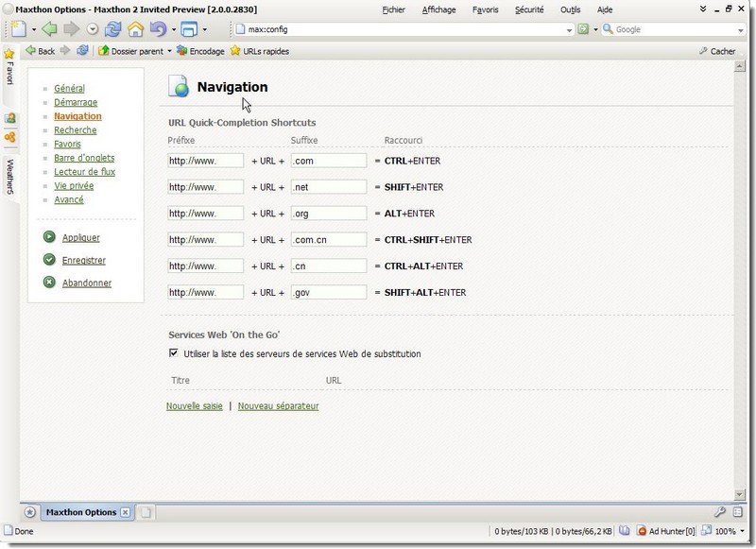The height and width of the screenshot is (549, 756).
Task: Click the Ad Hunter status bar icon
Action: point(642,531)
